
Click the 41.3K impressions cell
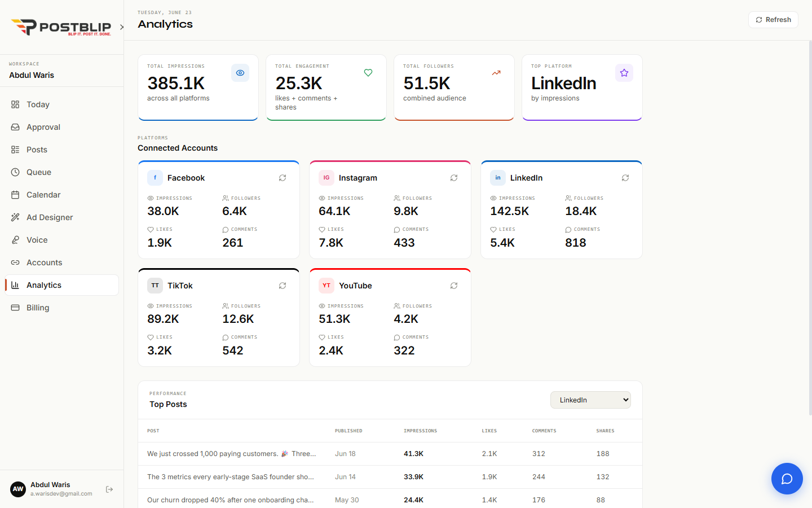(x=414, y=454)
